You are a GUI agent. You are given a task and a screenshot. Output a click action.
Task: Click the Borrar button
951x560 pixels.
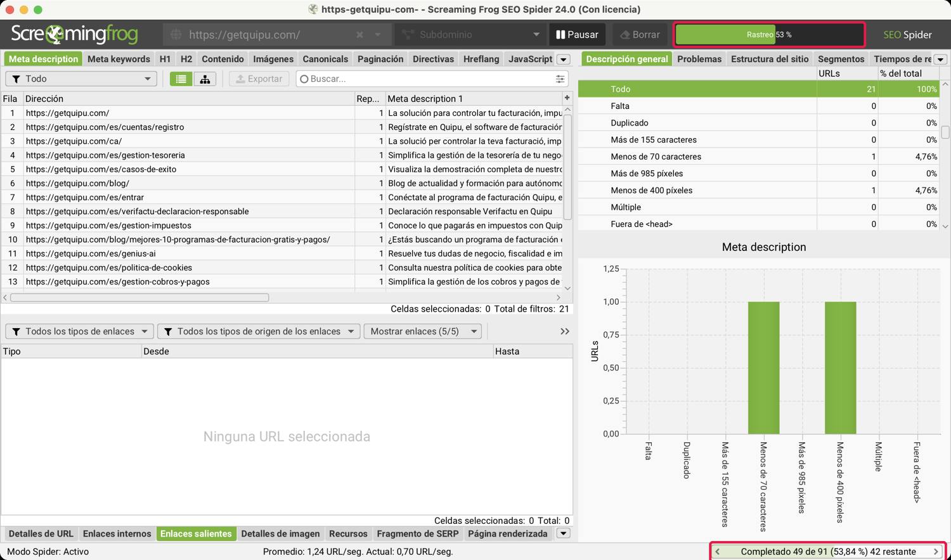point(640,34)
